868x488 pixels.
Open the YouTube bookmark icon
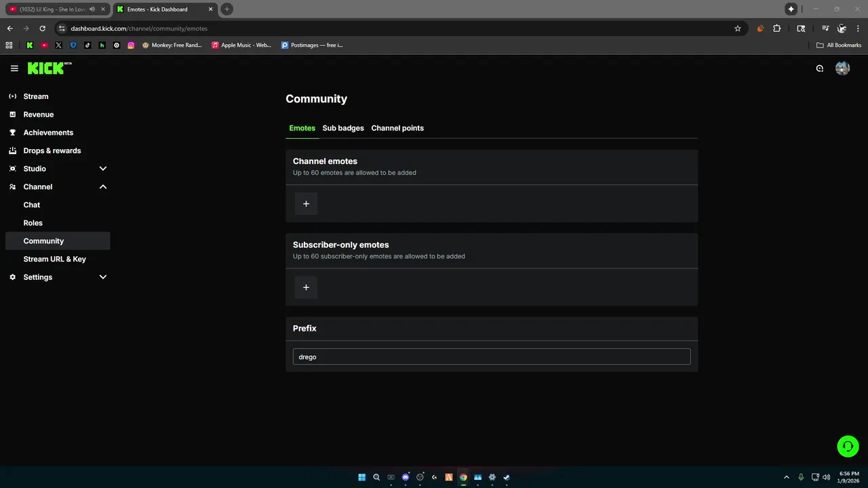44,45
